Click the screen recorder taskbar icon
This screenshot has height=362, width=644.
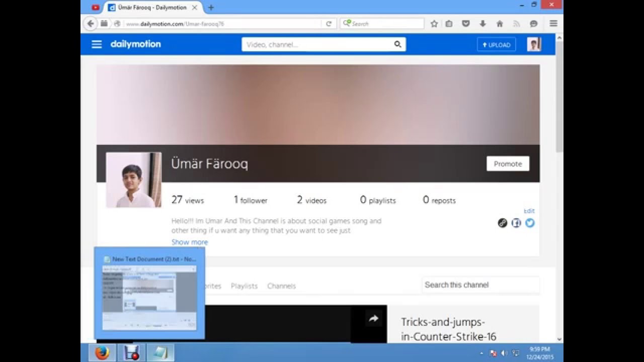pyautogui.click(x=132, y=352)
